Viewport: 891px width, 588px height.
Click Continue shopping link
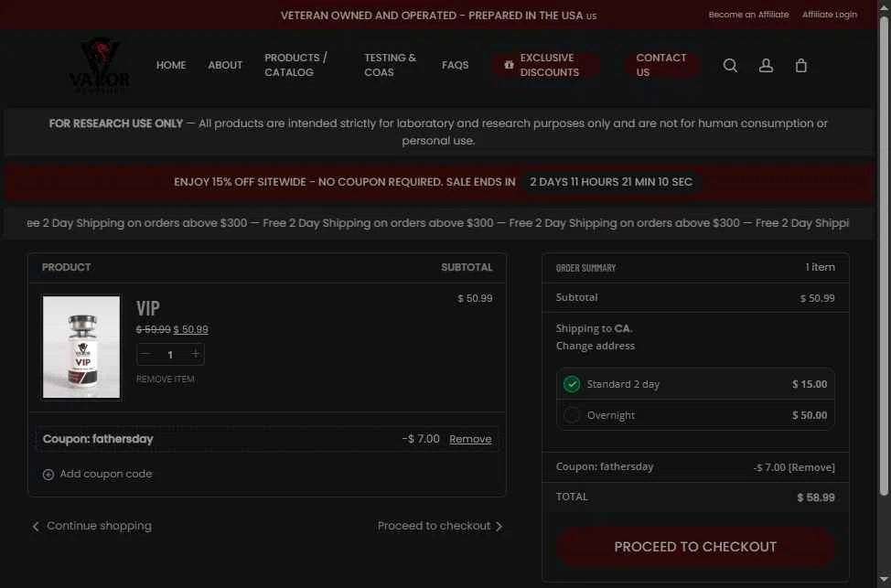(x=99, y=526)
